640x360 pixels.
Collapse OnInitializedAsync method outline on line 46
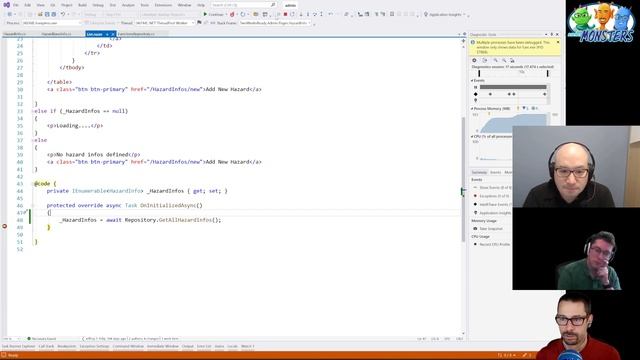[33, 205]
